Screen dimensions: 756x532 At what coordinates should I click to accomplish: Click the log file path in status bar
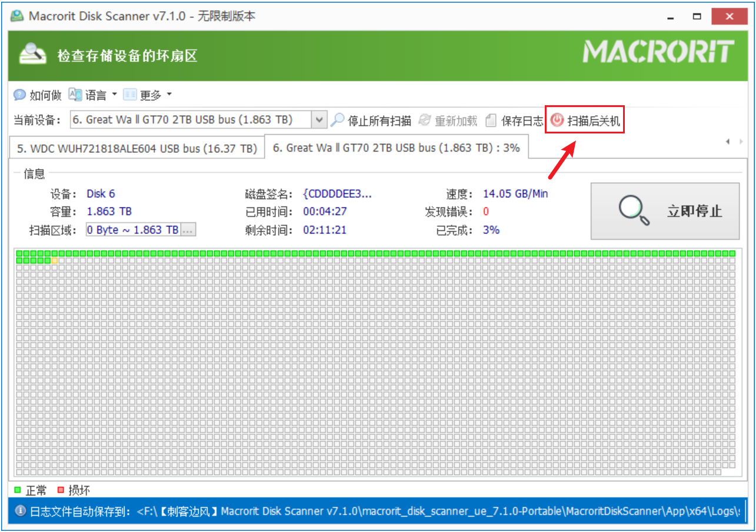pos(438,511)
